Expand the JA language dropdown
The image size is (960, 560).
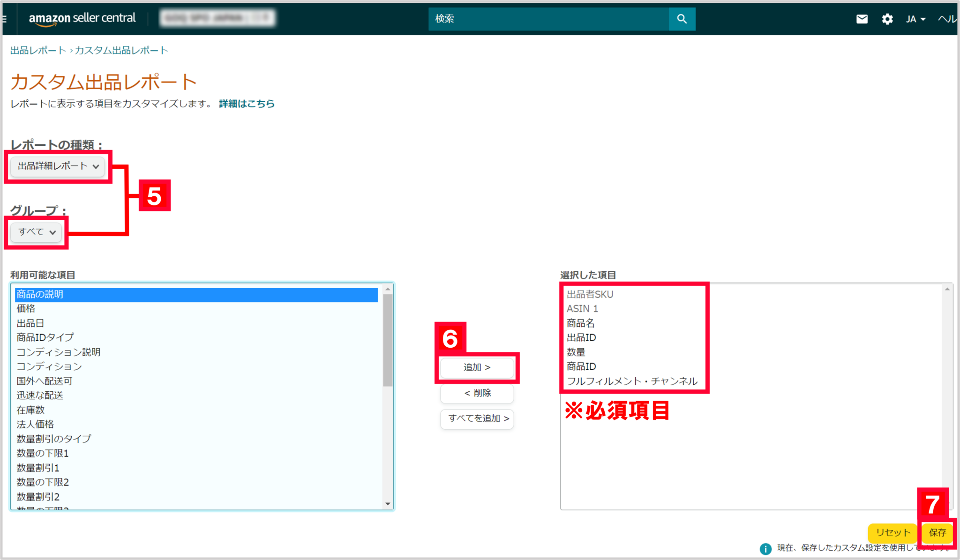[x=915, y=19]
